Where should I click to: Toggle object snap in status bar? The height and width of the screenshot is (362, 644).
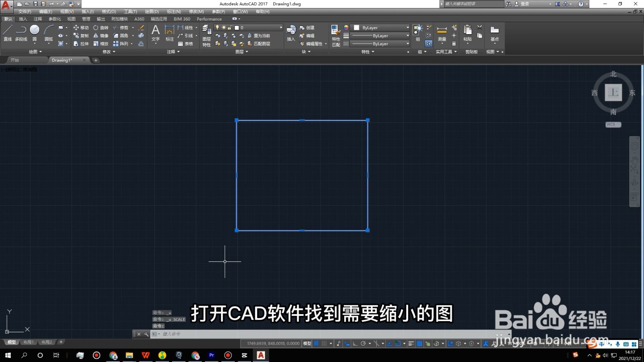[398, 343]
